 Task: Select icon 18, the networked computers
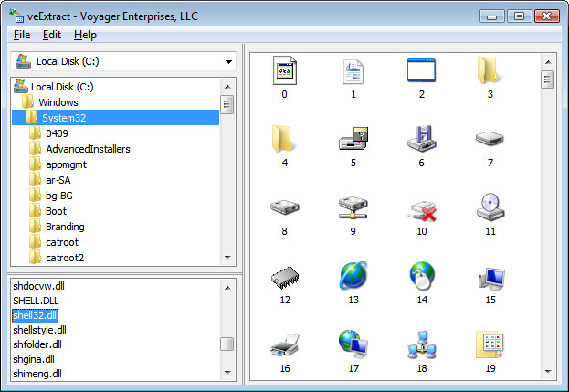click(x=422, y=344)
